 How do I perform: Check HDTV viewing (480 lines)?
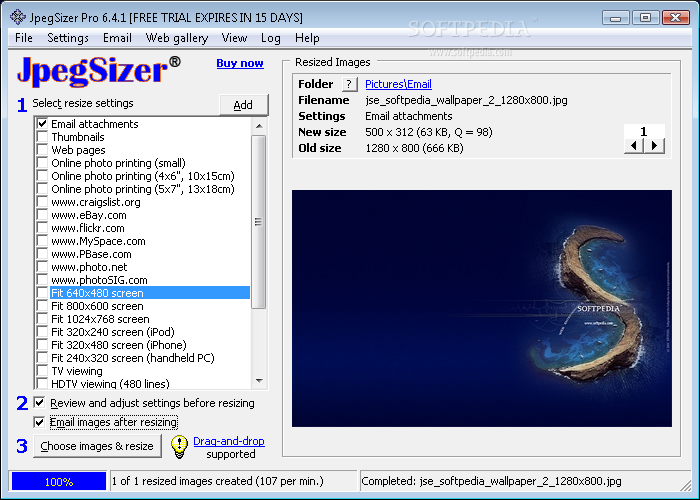42,383
